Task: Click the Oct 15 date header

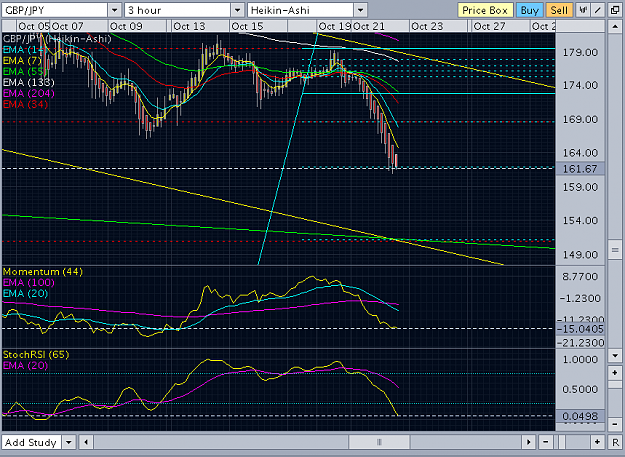Action: tap(248, 26)
